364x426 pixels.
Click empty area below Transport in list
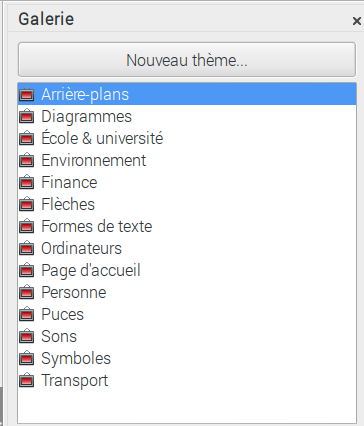pos(187,407)
